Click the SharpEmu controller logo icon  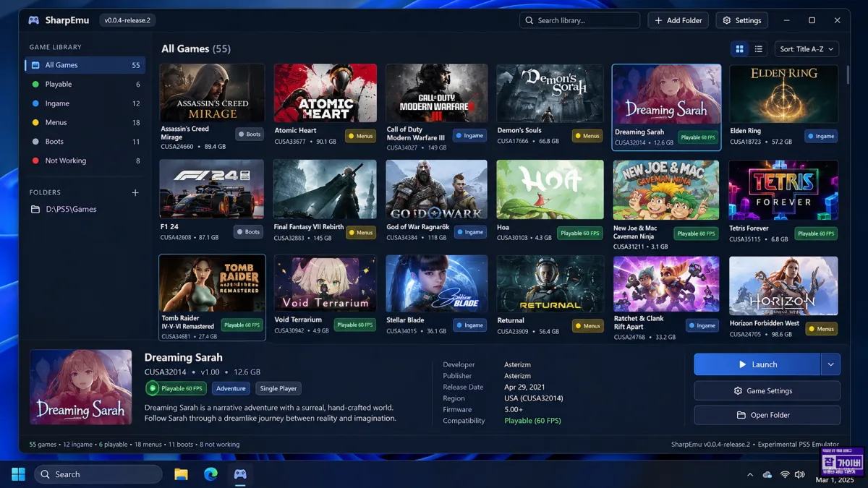[x=33, y=20]
